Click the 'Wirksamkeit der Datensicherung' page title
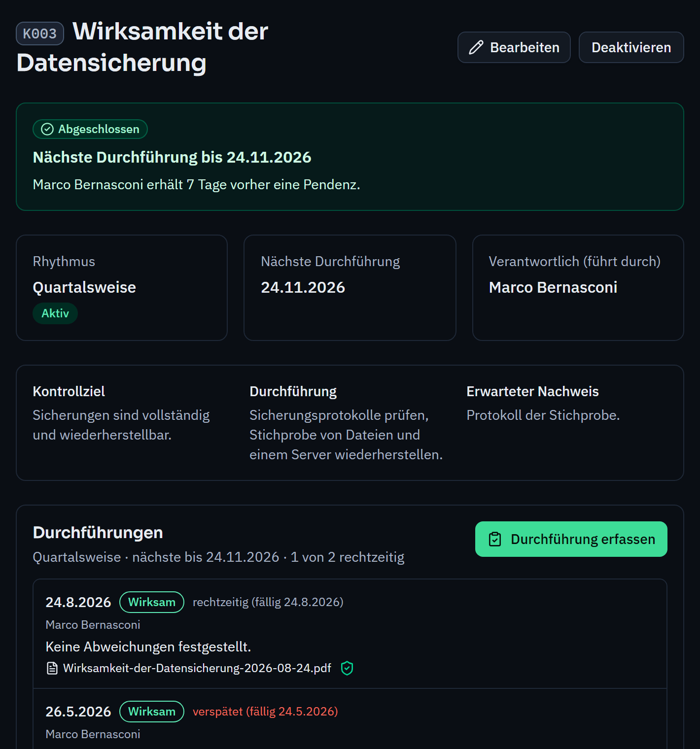The height and width of the screenshot is (749, 700). (143, 47)
